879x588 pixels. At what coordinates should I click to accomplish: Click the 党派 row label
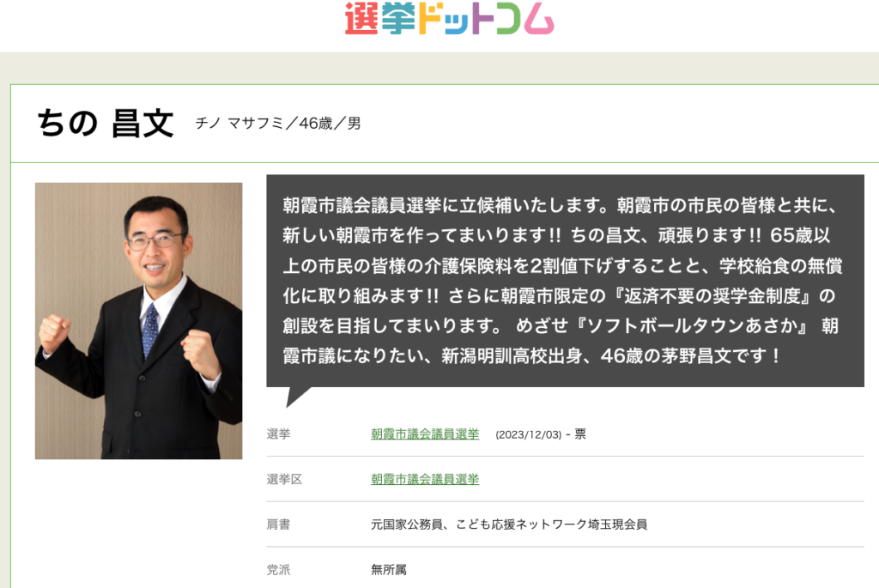(279, 570)
